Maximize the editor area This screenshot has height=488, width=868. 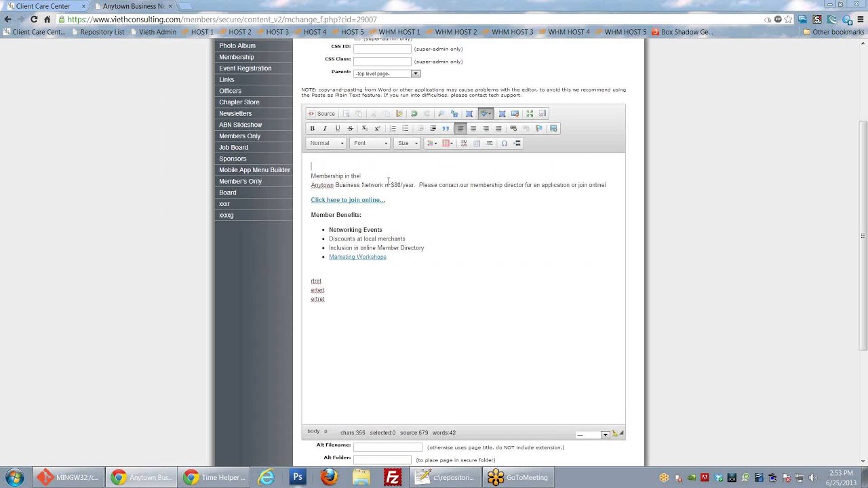coord(530,113)
